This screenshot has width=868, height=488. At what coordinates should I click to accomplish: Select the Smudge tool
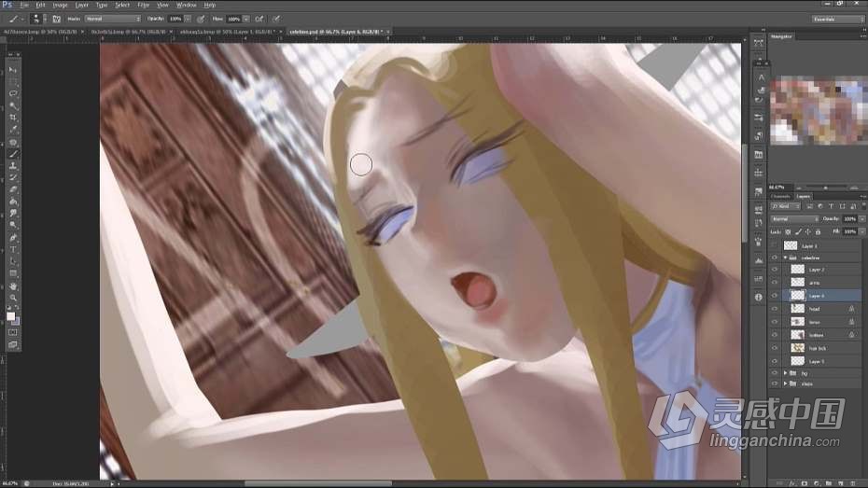(x=13, y=213)
